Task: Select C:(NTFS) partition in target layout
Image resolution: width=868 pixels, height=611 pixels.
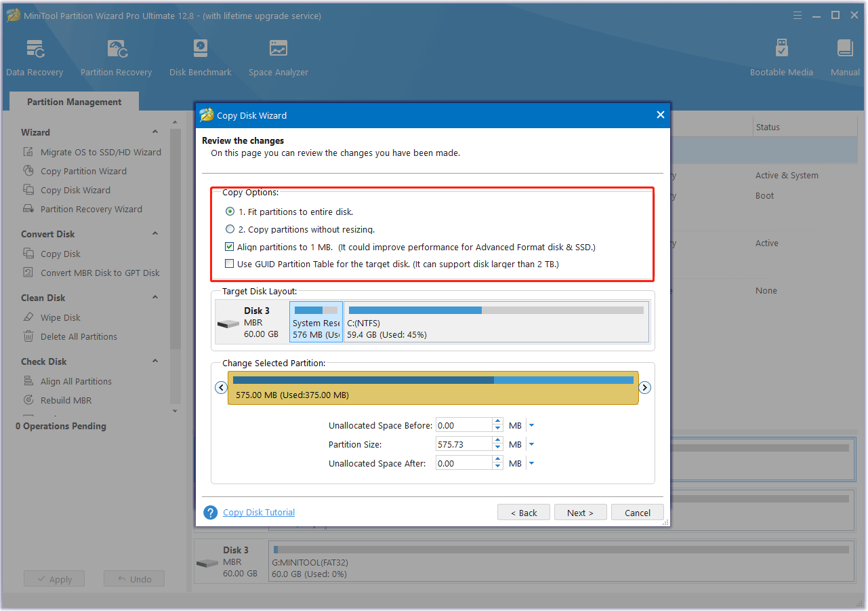Action: click(496, 321)
